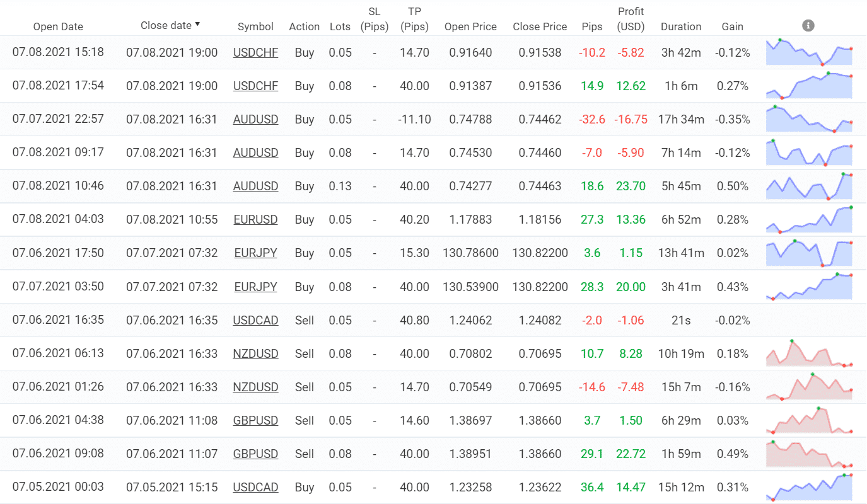Sort by Open Price column header
This screenshot has height=504, width=867.
tap(470, 26)
